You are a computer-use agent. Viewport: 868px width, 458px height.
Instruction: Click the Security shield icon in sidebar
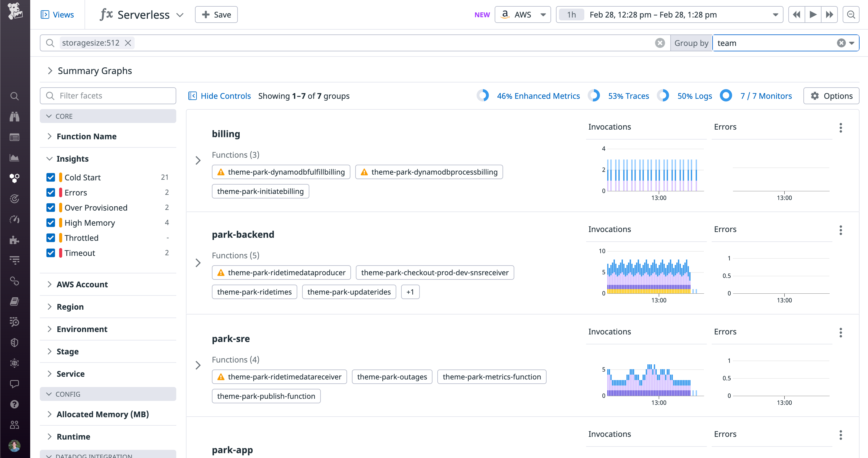[x=14, y=342]
